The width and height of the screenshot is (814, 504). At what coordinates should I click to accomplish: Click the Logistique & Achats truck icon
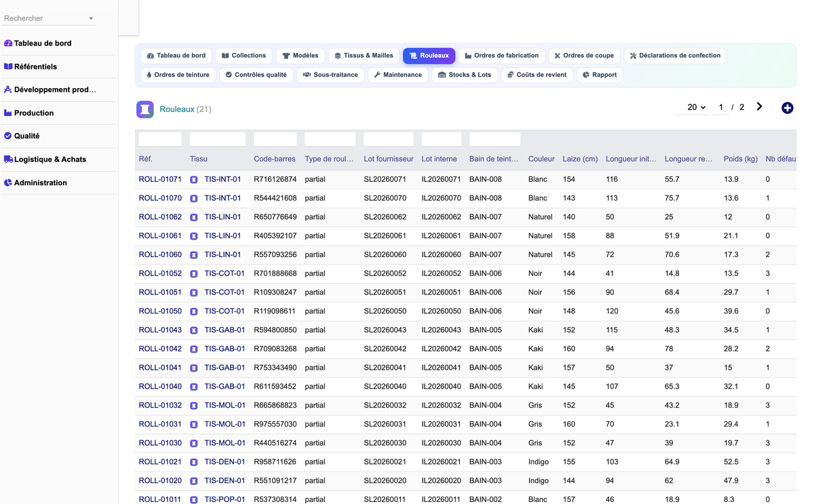(8, 159)
